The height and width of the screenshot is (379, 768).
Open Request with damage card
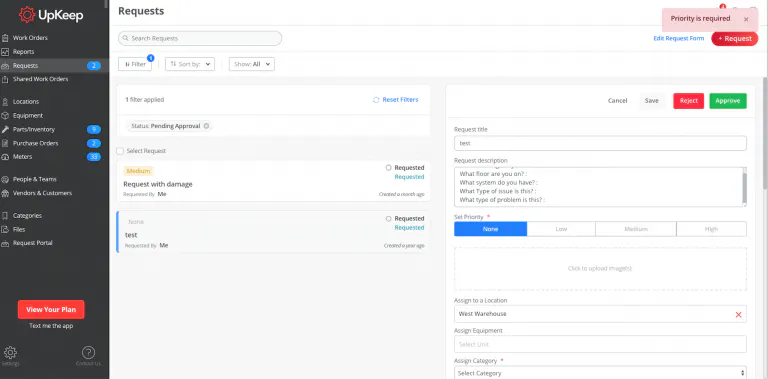pyautogui.click(x=274, y=181)
